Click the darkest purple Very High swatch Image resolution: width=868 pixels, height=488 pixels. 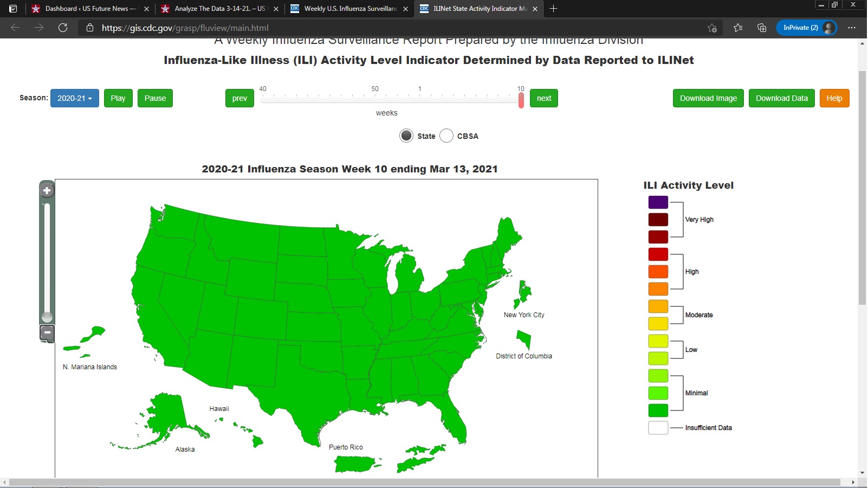[x=658, y=202]
